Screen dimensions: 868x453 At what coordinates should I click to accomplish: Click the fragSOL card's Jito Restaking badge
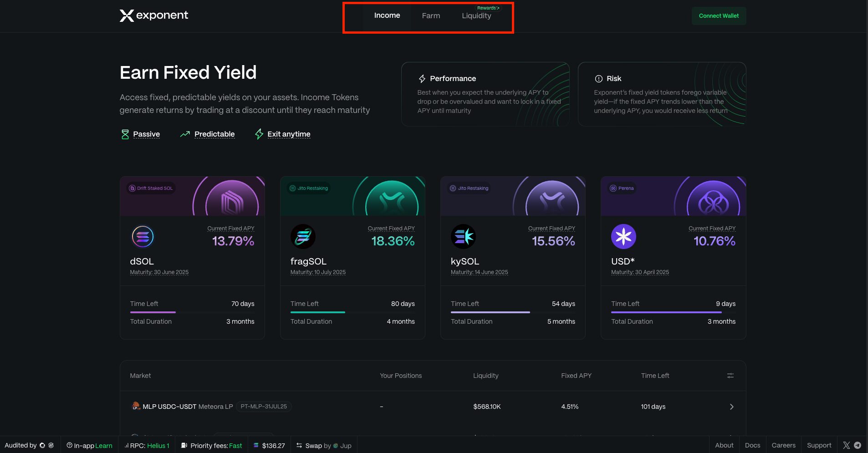pos(309,188)
